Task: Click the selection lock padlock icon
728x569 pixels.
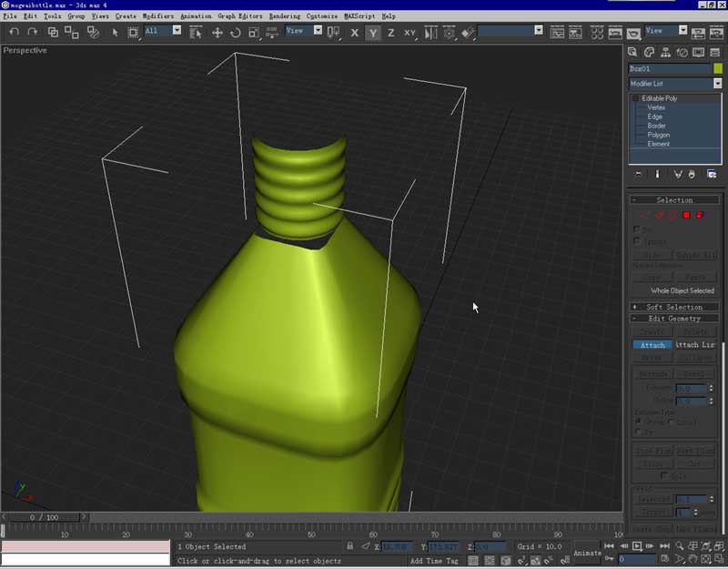Action: pos(350,546)
